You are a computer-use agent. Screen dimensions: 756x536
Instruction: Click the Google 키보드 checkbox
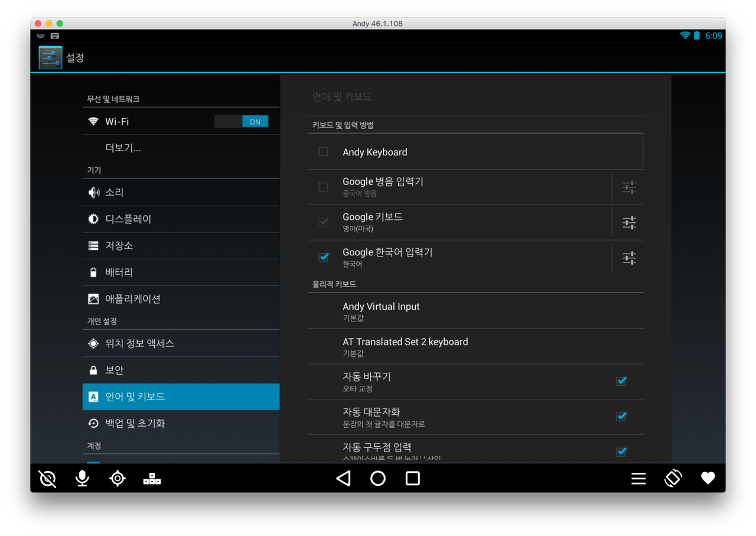323,222
